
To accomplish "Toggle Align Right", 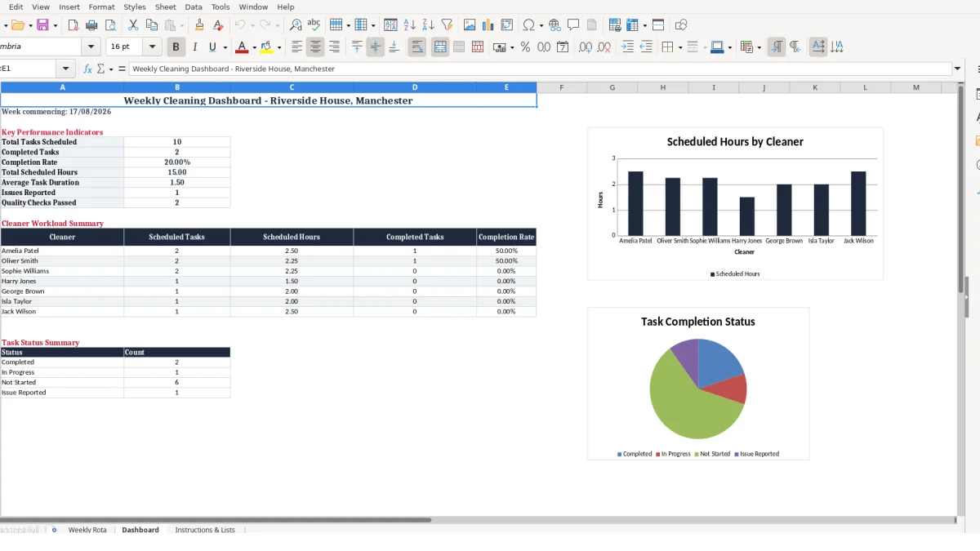I will (334, 47).
